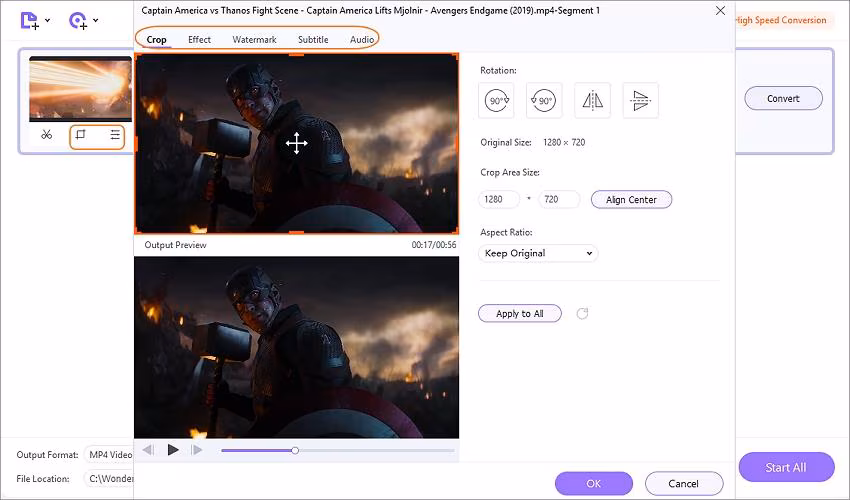Click crop height field showing 720
This screenshot has height=500, width=850.
(559, 199)
